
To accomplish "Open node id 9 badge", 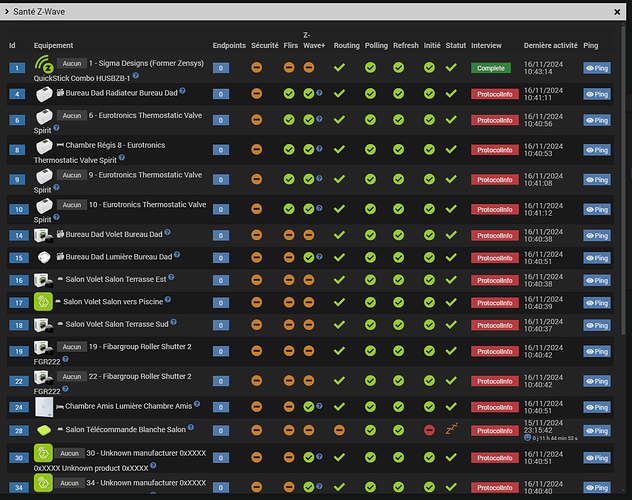I will [17, 180].
